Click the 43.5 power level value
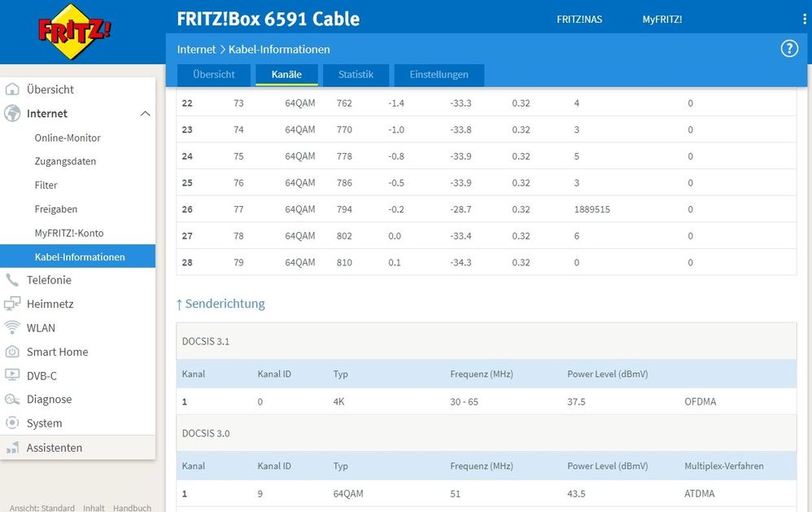 click(576, 494)
